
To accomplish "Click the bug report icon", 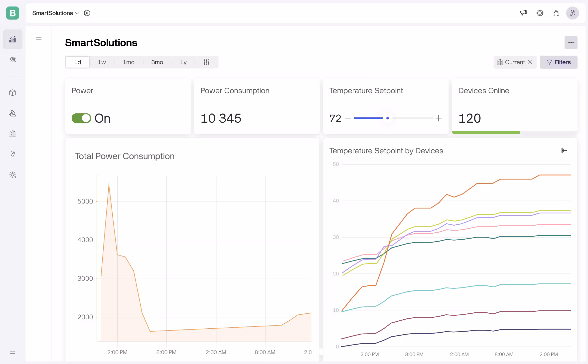I will pos(556,13).
